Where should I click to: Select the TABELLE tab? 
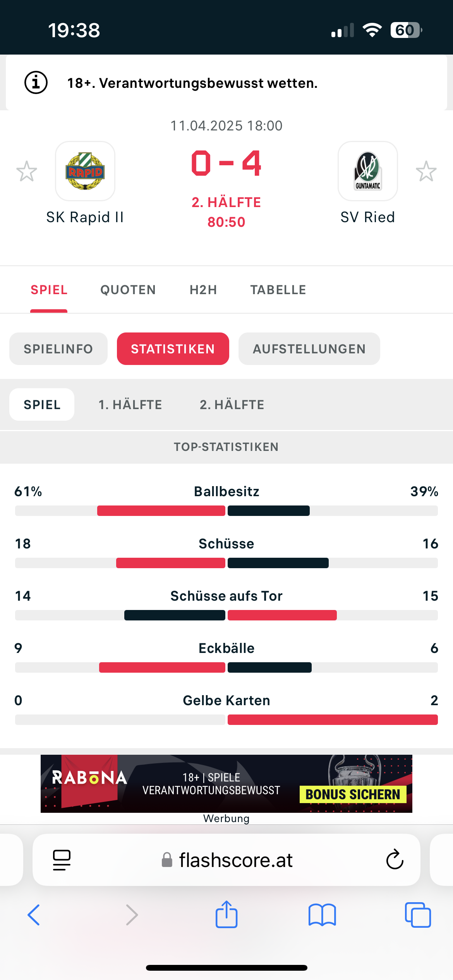(278, 290)
